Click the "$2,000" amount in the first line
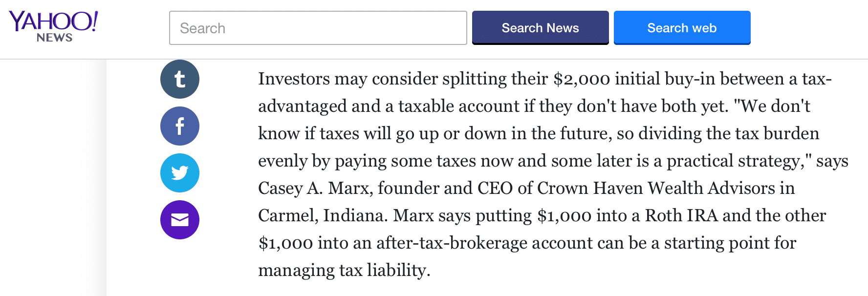The image size is (868, 296). pyautogui.click(x=582, y=79)
